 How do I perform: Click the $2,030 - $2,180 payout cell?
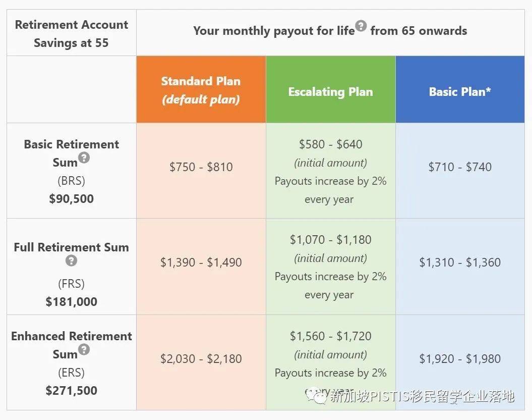201,359
